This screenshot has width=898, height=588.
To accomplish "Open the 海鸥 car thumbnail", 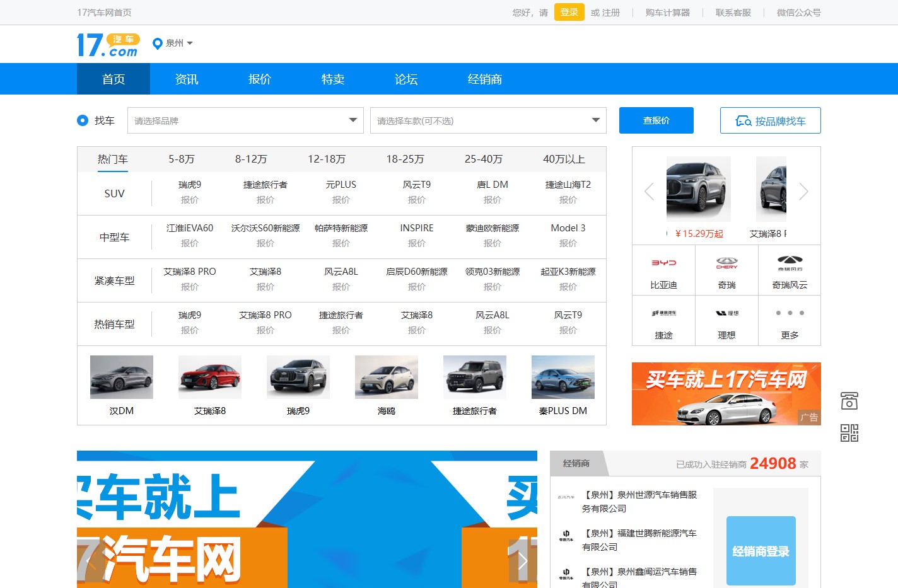I will click(x=387, y=377).
